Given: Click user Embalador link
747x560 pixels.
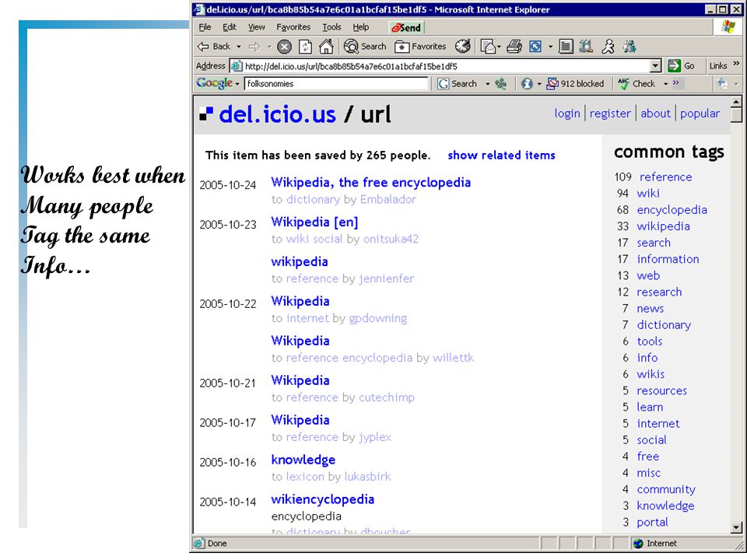Looking at the screenshot, I should click(x=388, y=200).
